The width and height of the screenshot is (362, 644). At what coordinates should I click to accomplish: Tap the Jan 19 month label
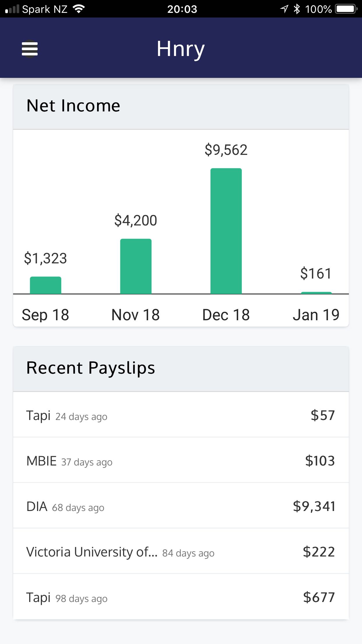[x=316, y=315]
